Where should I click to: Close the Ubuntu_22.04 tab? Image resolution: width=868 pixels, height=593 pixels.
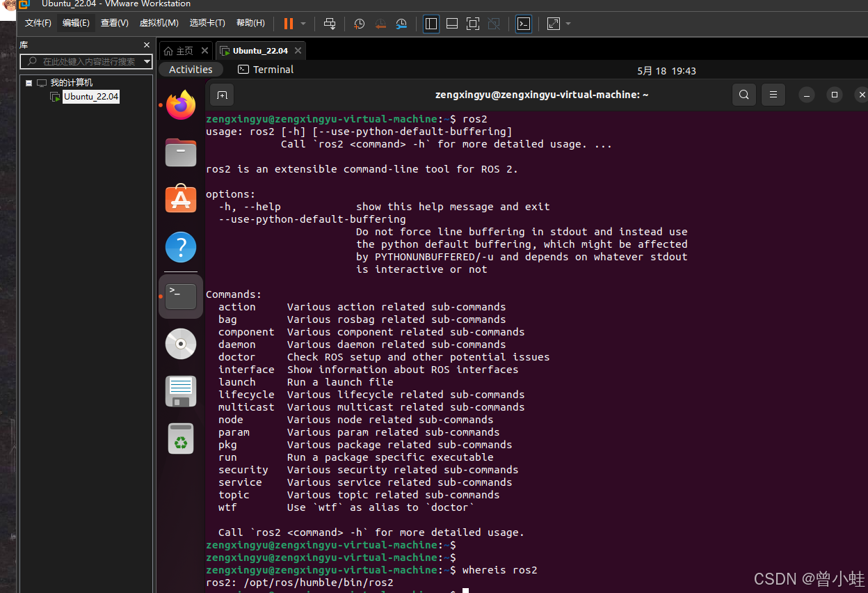point(298,51)
